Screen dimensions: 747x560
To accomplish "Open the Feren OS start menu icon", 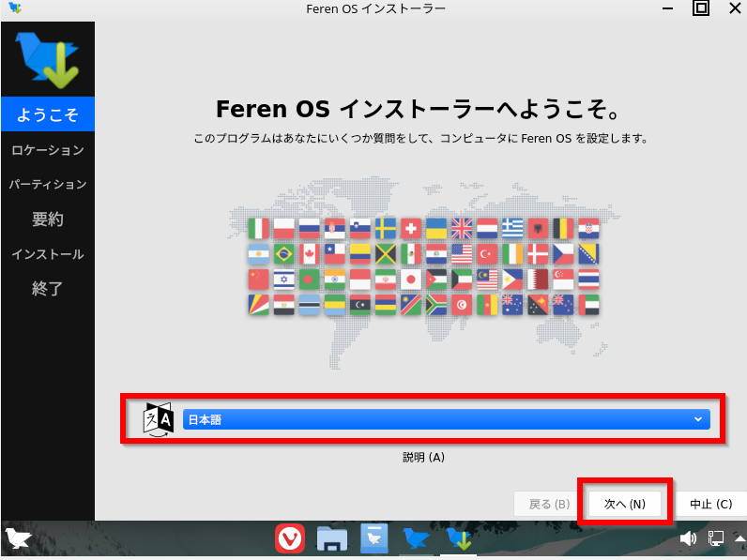I will 18,539.
